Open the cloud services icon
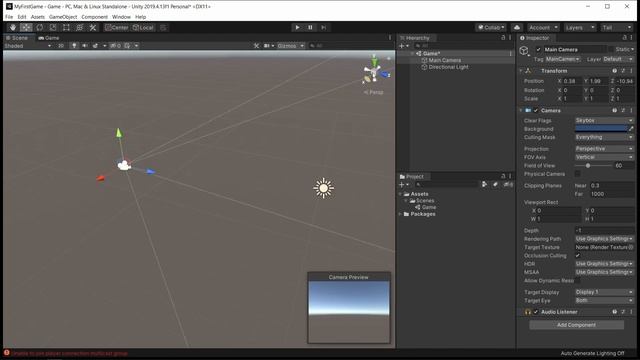 pyautogui.click(x=517, y=27)
